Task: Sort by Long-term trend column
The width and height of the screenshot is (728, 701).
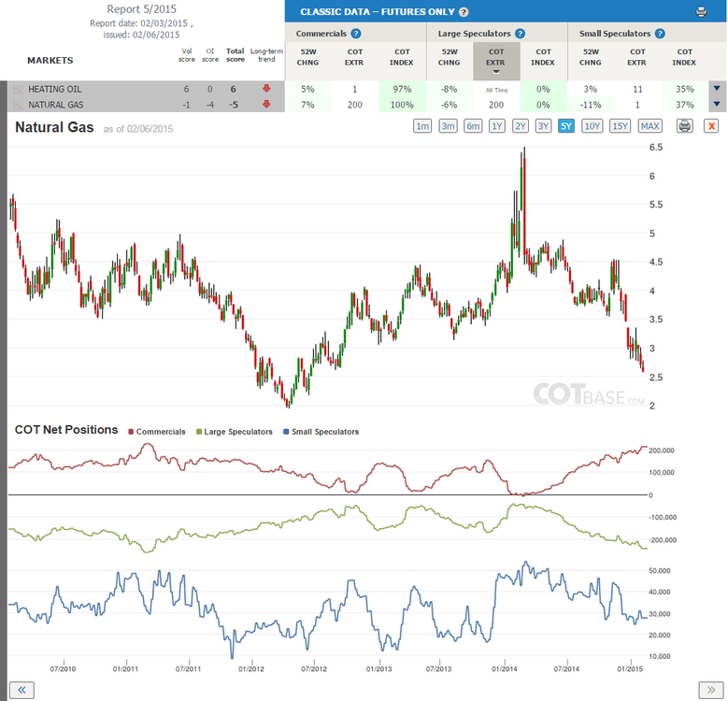Action: point(266,55)
